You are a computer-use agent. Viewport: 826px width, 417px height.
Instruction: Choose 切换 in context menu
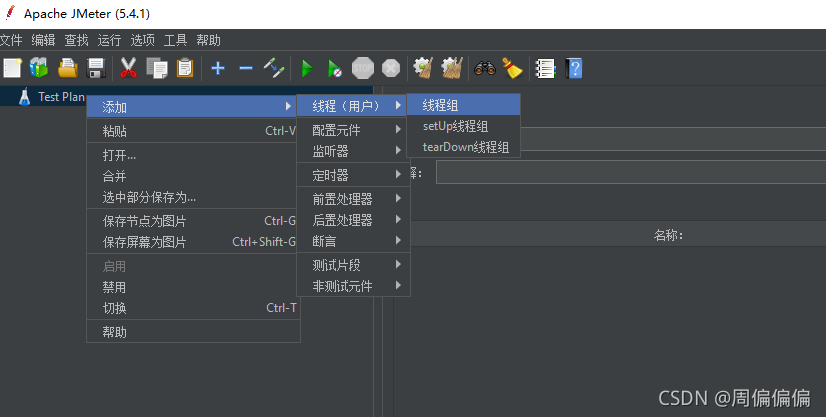pyautogui.click(x=193, y=308)
